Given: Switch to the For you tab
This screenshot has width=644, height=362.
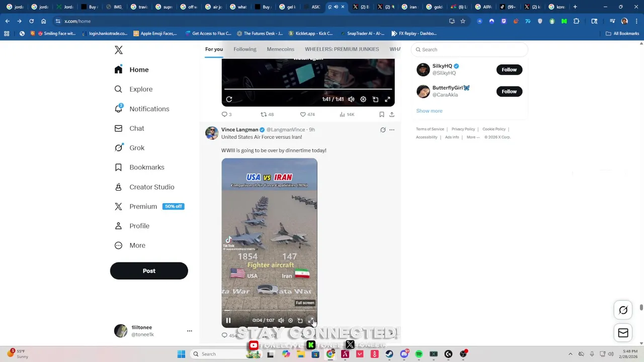Looking at the screenshot, I should pyautogui.click(x=214, y=49).
